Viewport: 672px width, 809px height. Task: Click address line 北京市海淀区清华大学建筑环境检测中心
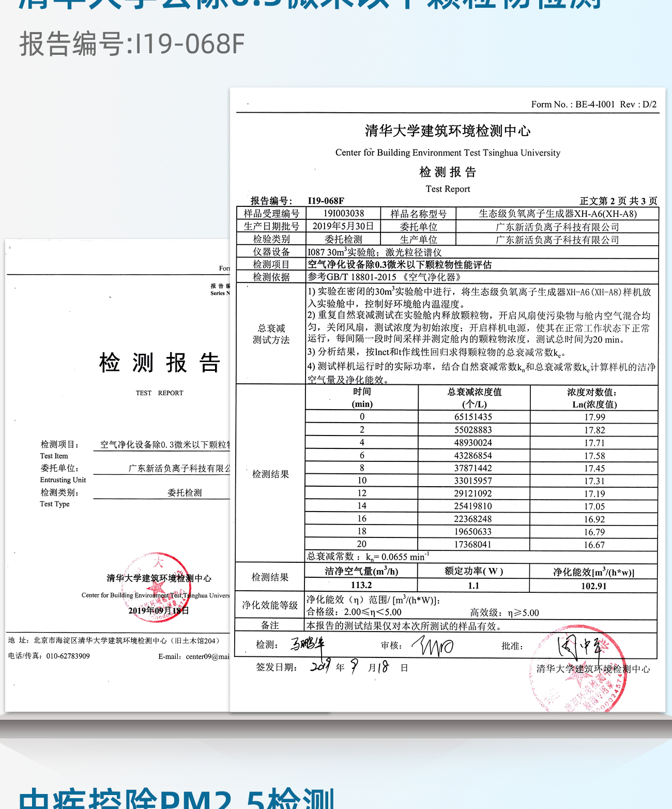pos(127,640)
